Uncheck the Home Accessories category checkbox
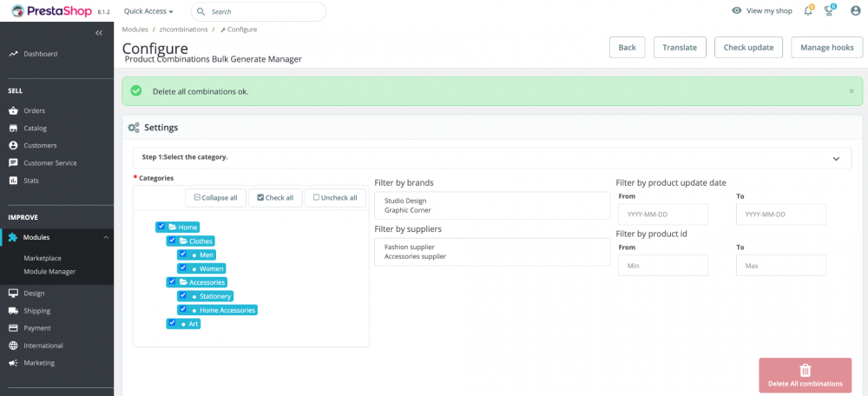 [x=182, y=310]
